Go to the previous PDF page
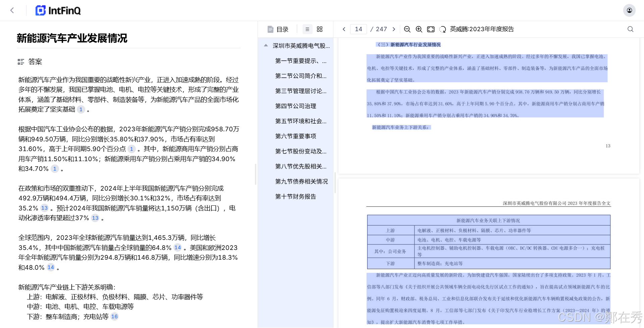This screenshot has height=328, width=644. 344,29
